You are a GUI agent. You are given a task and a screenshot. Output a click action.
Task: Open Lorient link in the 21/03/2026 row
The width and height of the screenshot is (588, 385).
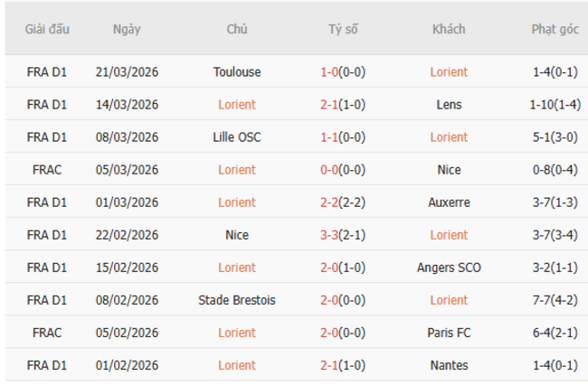point(449,72)
